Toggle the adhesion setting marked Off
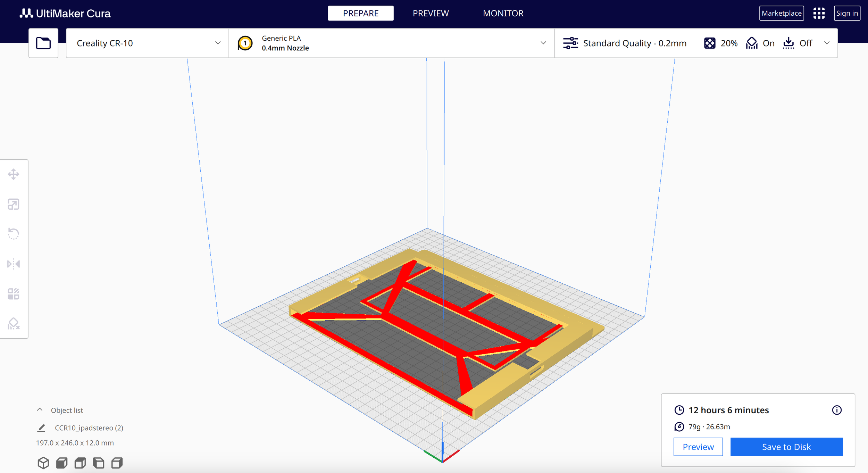This screenshot has width=868, height=473. [x=798, y=43]
